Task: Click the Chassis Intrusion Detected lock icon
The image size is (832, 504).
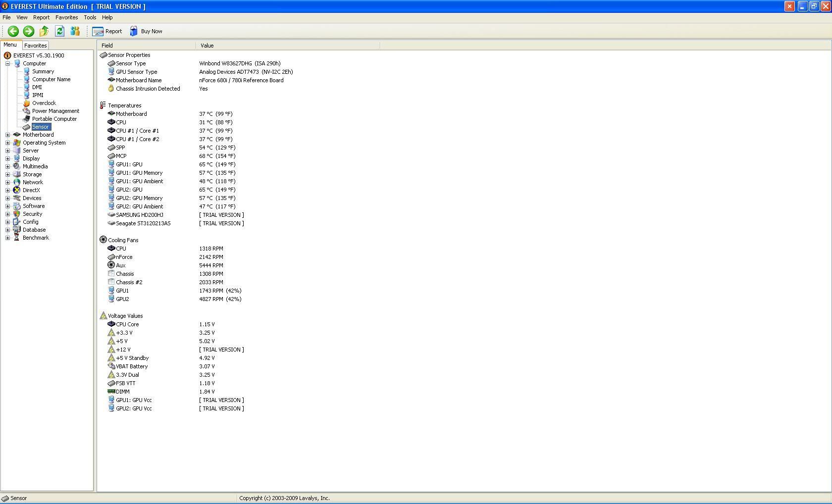Action: 111,89
